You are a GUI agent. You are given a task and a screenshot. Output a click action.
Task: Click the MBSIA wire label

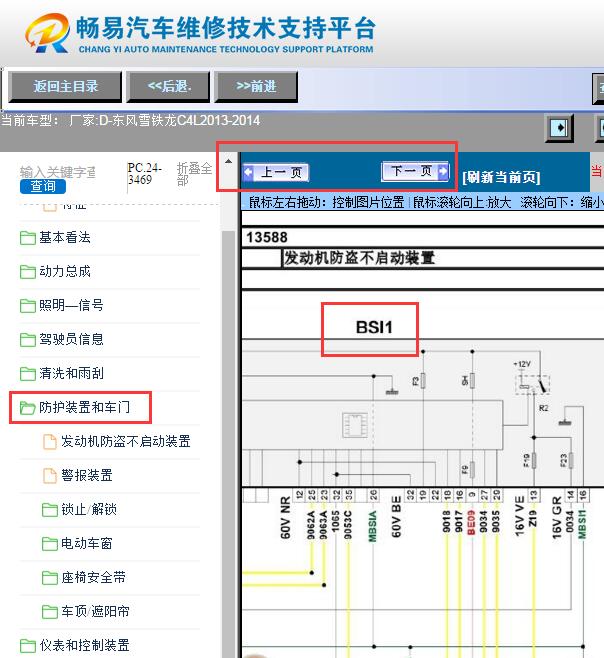372,526
